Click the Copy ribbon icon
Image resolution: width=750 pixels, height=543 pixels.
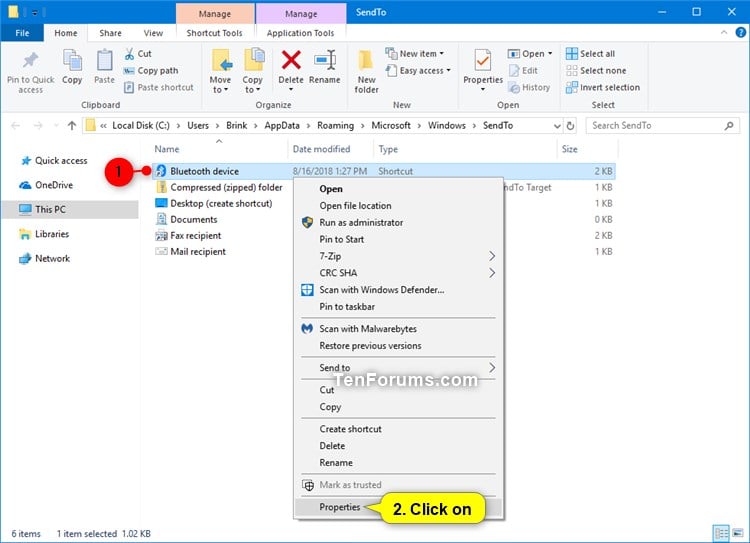tap(72, 61)
